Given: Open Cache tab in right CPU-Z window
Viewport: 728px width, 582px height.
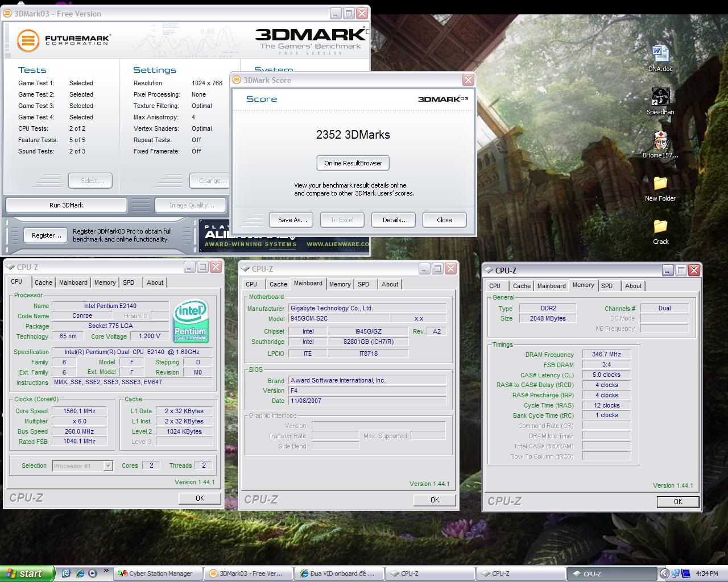Looking at the screenshot, I should pos(522,286).
